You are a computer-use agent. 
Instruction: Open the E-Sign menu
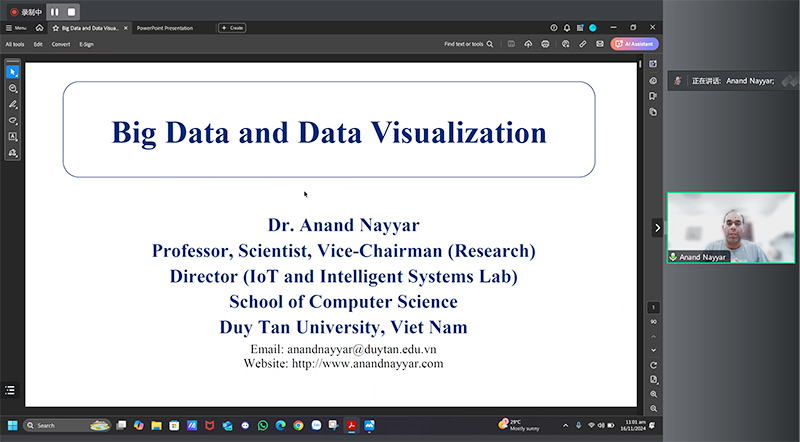click(87, 44)
